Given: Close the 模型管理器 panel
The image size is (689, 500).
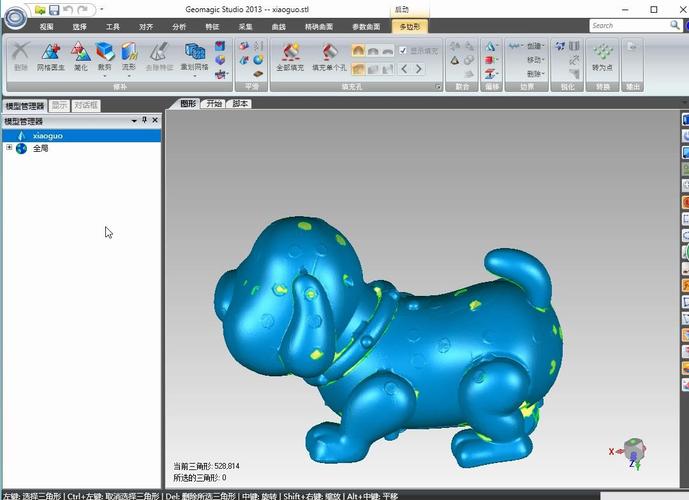Looking at the screenshot, I should (x=155, y=120).
